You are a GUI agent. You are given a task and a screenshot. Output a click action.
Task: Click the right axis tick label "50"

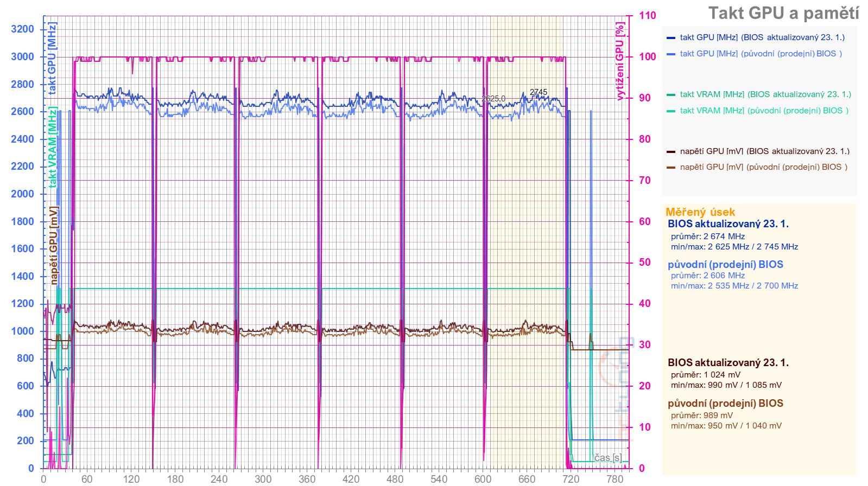(x=644, y=263)
